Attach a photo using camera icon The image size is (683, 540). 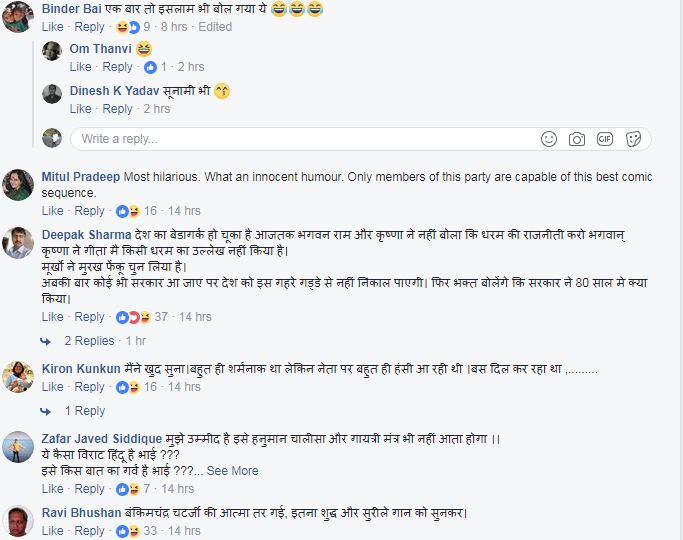(x=576, y=139)
